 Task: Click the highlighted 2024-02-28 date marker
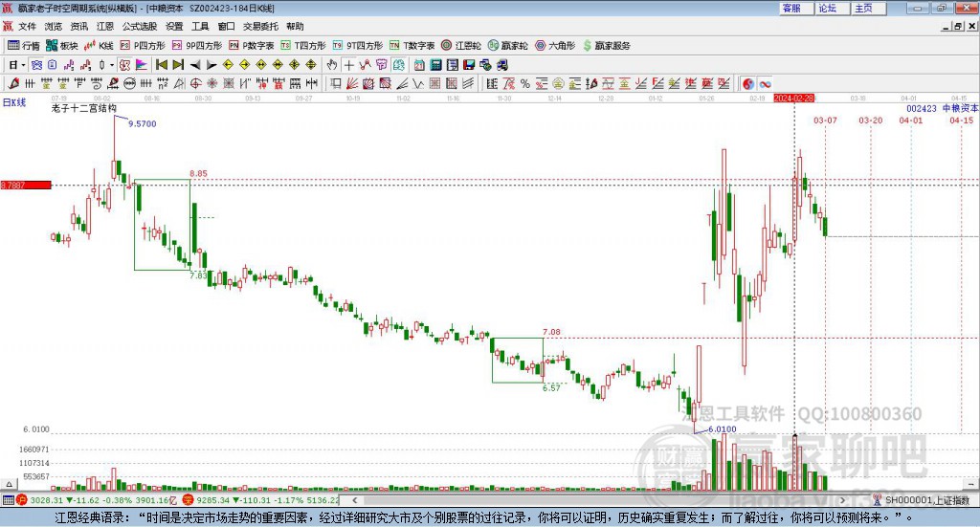click(793, 98)
